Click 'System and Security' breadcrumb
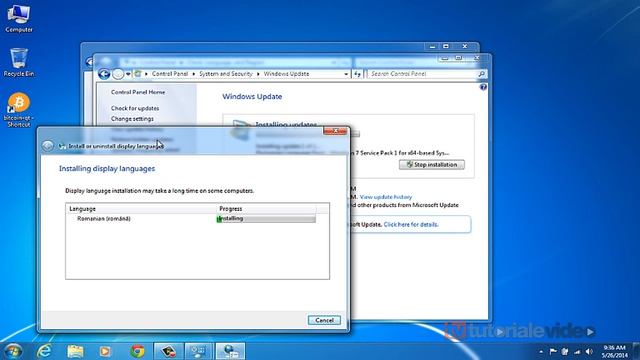This screenshot has height=360, width=640. [226, 74]
